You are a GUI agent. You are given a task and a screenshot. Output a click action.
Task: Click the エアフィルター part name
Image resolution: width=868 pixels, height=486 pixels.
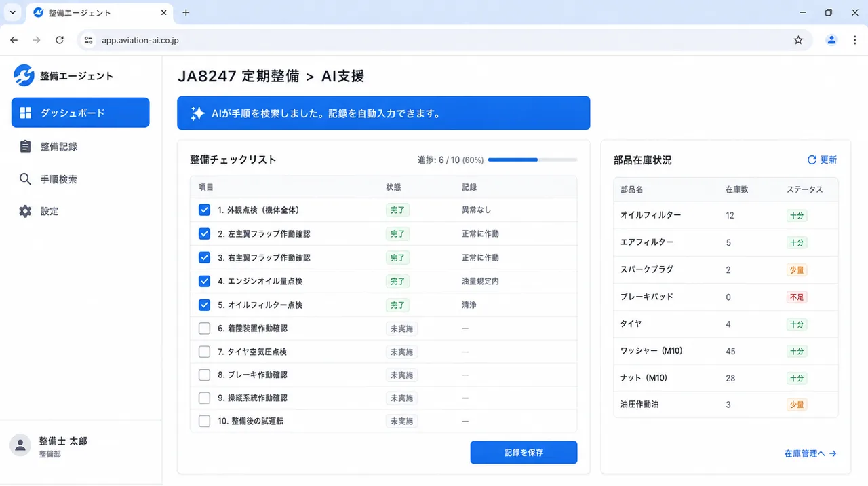click(647, 242)
